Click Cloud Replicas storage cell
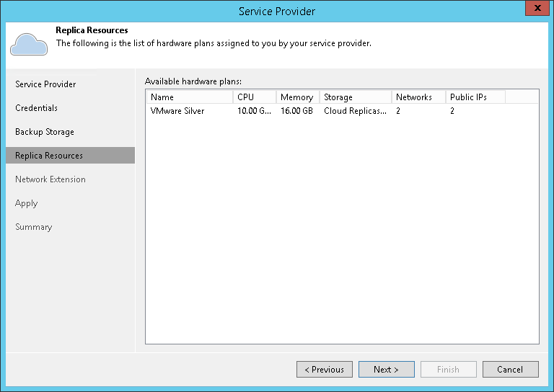The height and width of the screenshot is (392, 554). coord(355,111)
